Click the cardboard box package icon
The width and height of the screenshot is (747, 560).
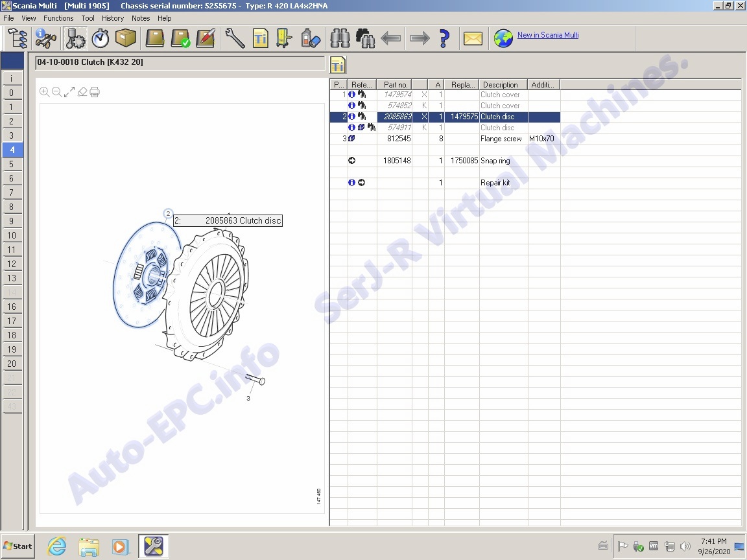125,38
